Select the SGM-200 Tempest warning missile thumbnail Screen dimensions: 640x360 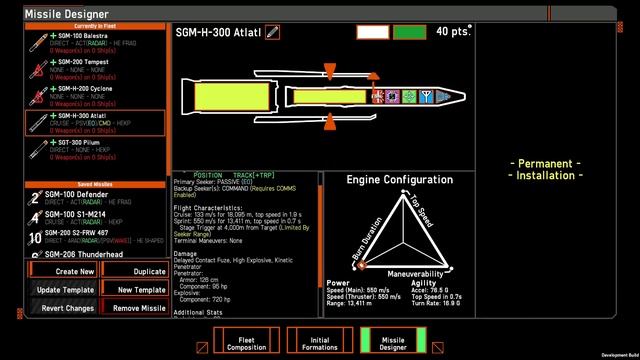(38, 69)
